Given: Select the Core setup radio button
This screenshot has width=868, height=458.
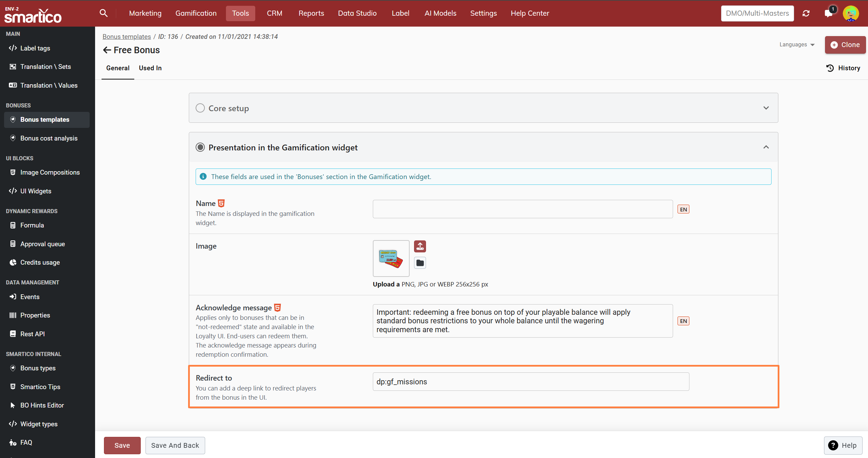Looking at the screenshot, I should click(x=200, y=108).
